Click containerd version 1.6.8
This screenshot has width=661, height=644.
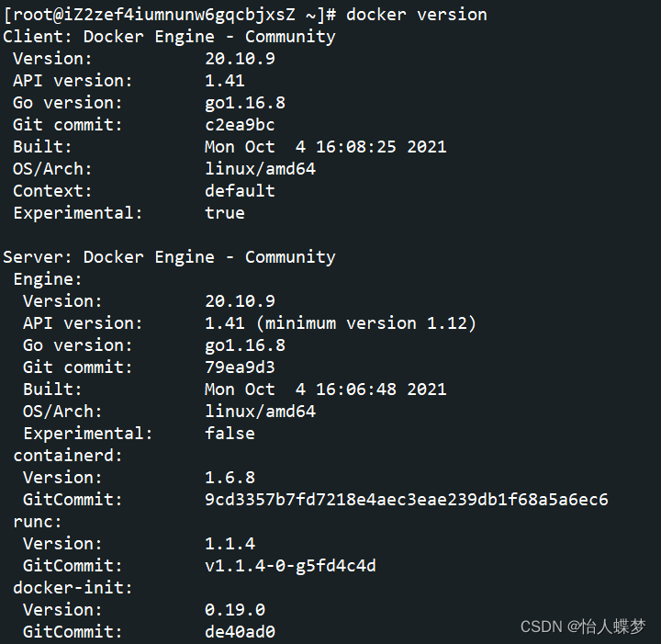pos(230,478)
